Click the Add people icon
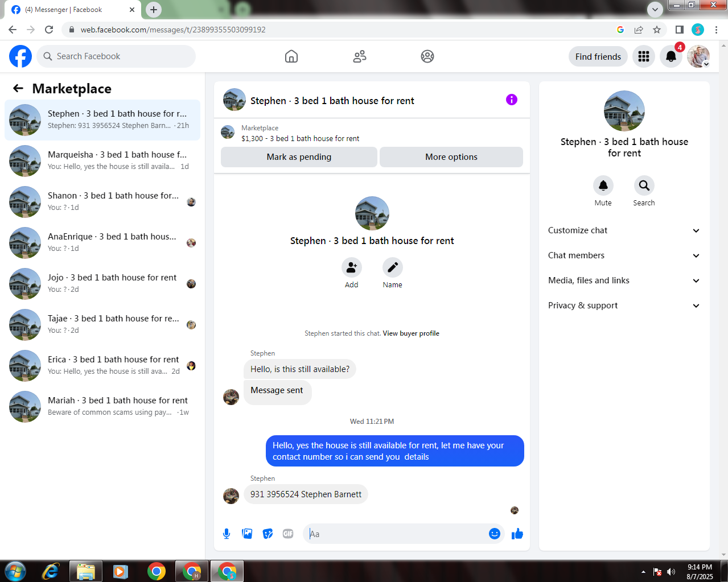728x582 pixels. (x=352, y=267)
